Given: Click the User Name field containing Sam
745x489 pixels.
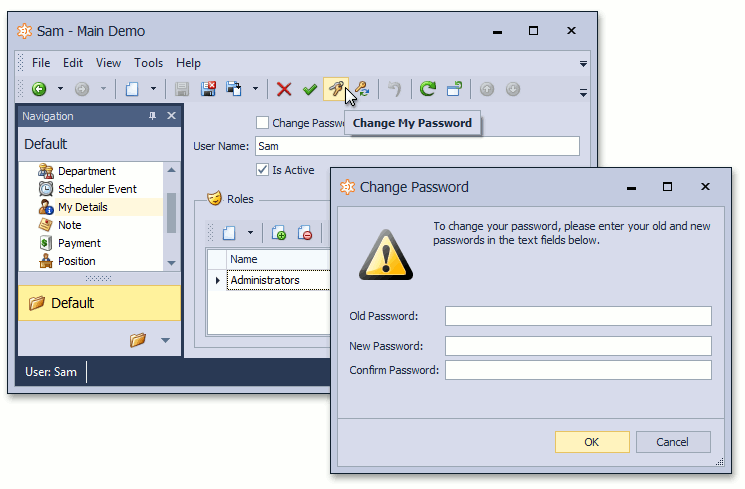Looking at the screenshot, I should pos(417,146).
